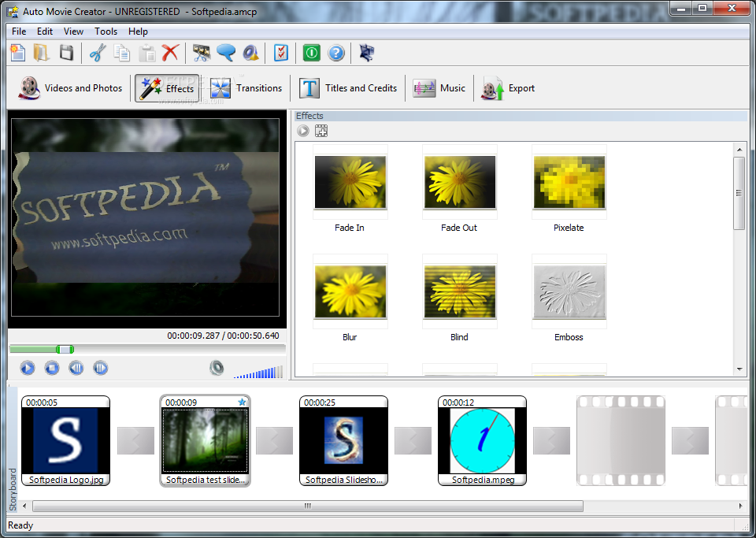Click storyboard scroll left arrow
Viewport: 756px width, 538px height.
24,506
